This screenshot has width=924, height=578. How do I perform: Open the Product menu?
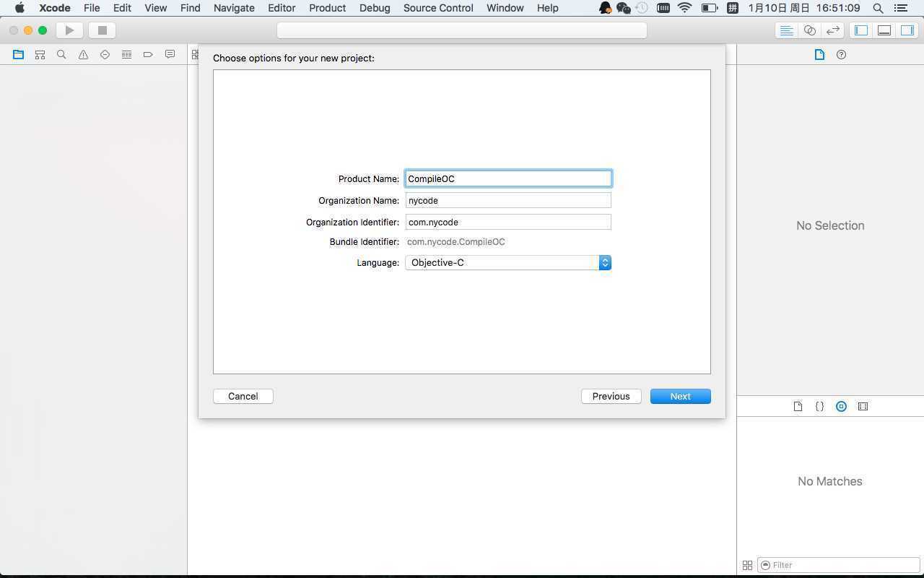coord(327,8)
